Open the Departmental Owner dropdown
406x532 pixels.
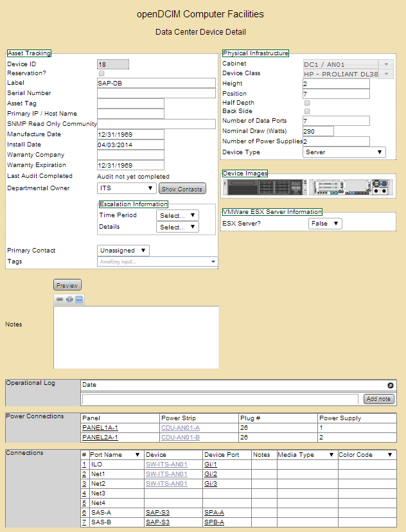127,188
